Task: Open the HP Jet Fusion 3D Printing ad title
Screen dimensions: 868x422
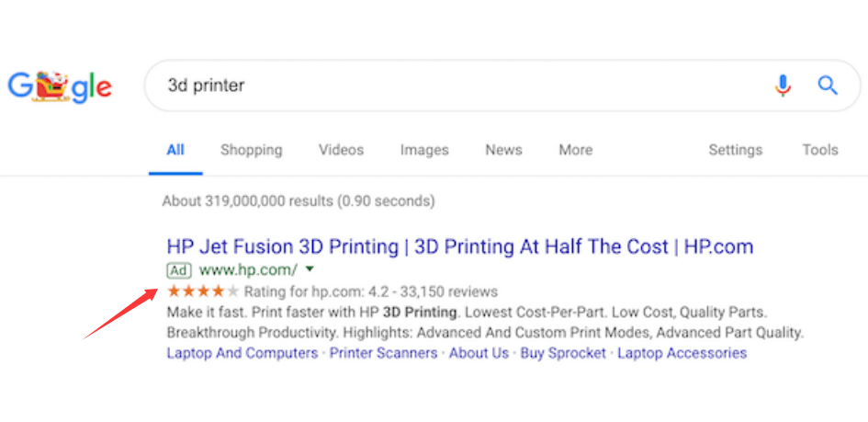Action: [460, 247]
